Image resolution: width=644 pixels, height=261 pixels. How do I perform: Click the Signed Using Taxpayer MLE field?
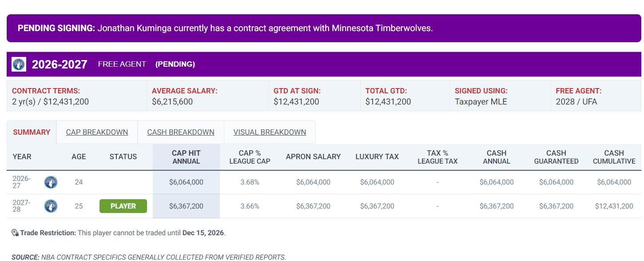500,96
